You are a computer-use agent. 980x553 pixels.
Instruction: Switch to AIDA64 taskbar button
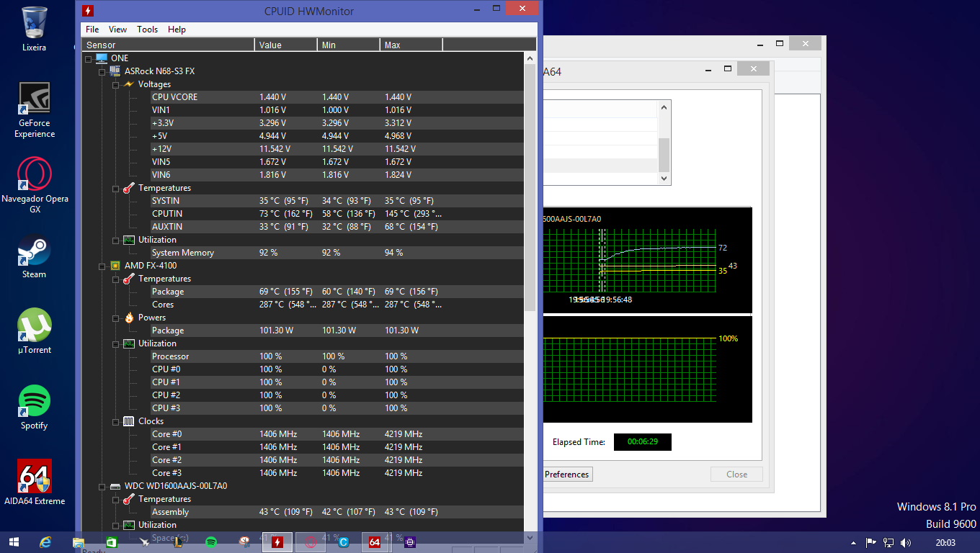pos(375,542)
